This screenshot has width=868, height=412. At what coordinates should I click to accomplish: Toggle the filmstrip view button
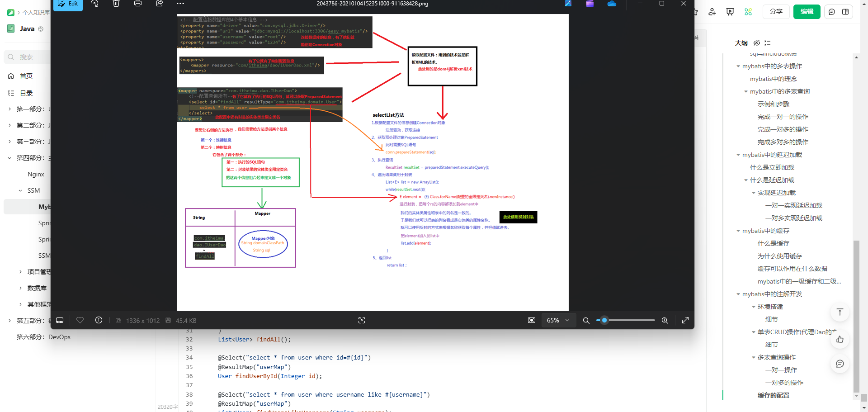pyautogui.click(x=60, y=320)
